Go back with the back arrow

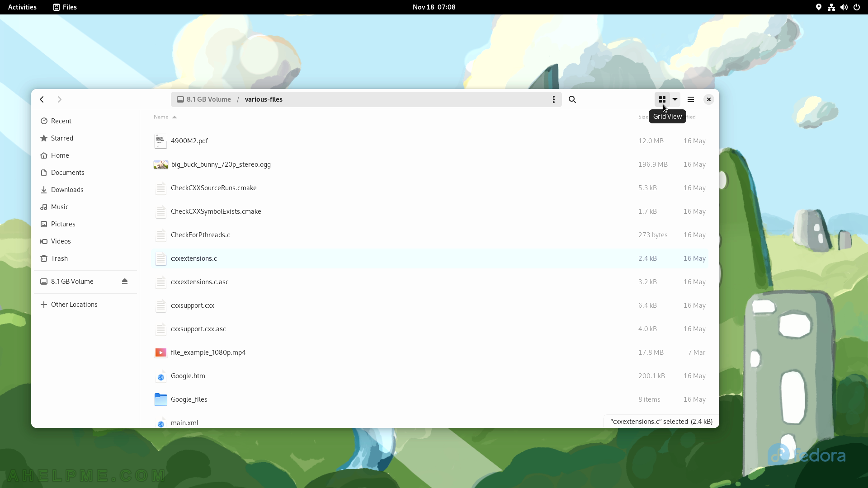click(42, 99)
